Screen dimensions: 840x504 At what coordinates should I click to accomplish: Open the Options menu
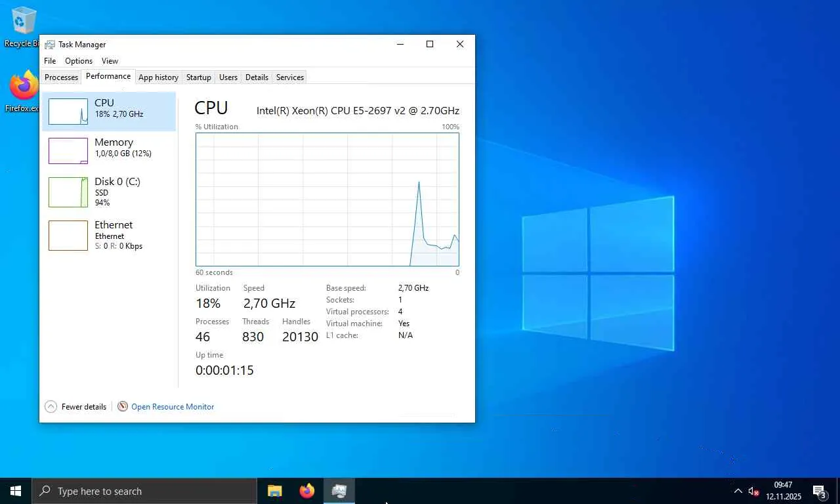pyautogui.click(x=79, y=61)
